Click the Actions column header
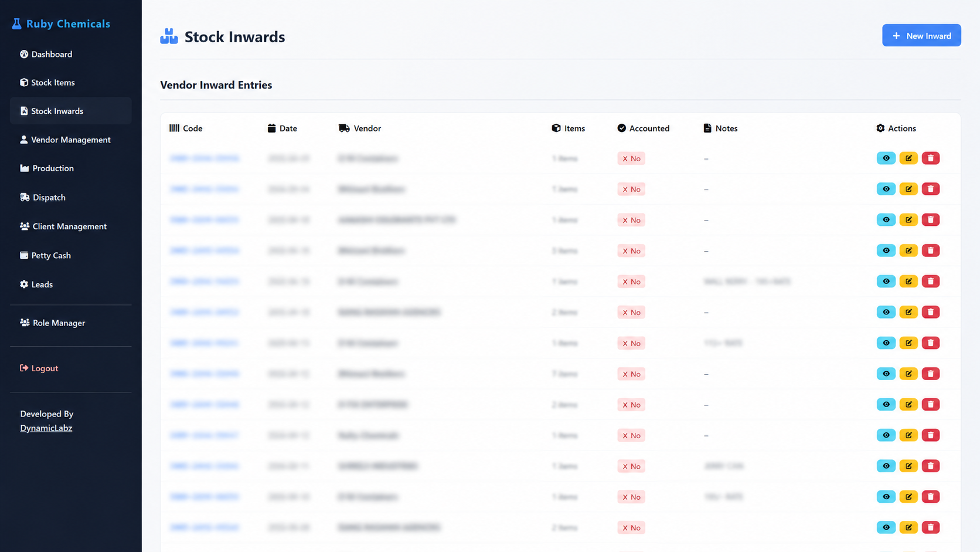This screenshot has height=552, width=980. click(896, 128)
